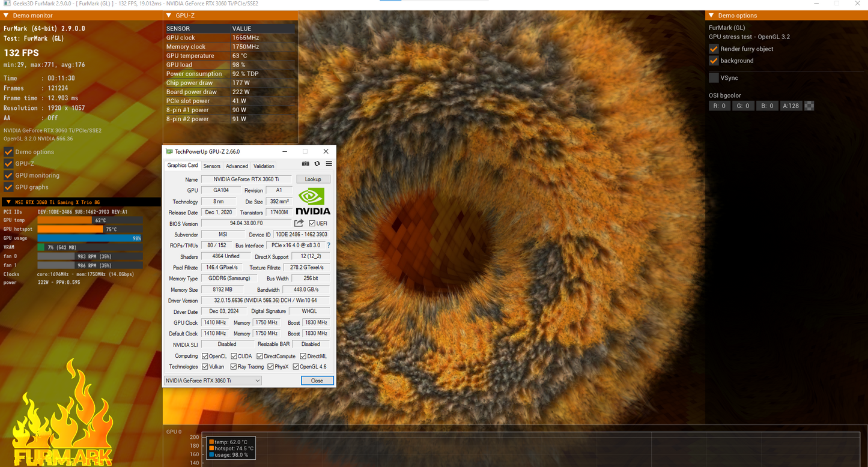868x467 pixels.
Task: Click the Memory Type GDDR6 field
Action: (229, 279)
